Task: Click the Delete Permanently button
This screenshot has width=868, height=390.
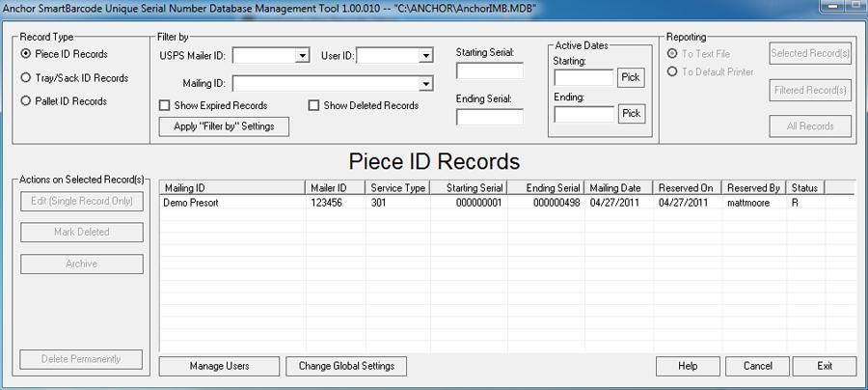Action: (81, 359)
